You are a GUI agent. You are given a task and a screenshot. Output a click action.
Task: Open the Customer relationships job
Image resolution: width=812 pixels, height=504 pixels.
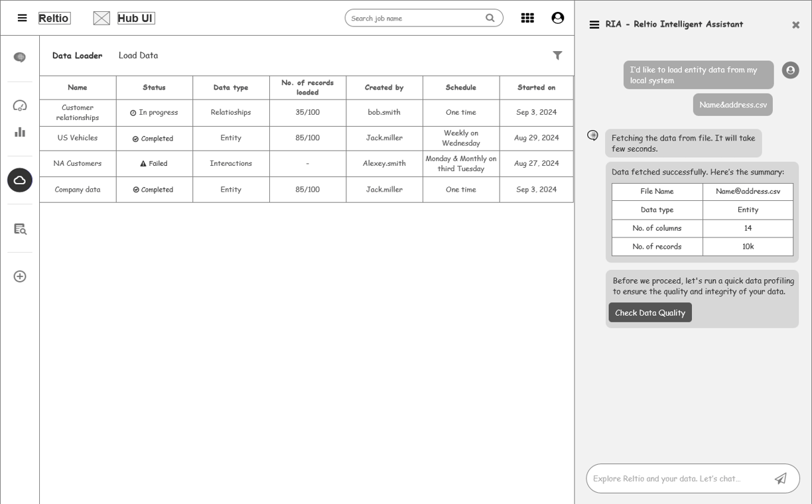[x=78, y=113]
